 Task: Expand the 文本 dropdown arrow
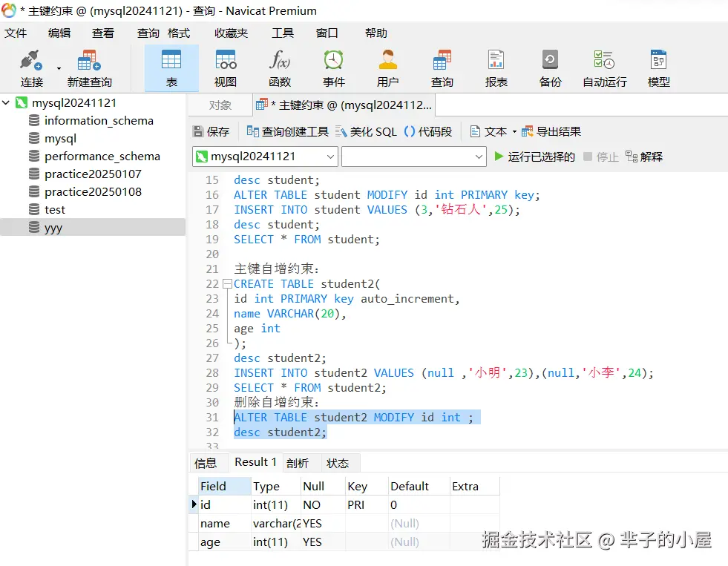[x=514, y=132]
